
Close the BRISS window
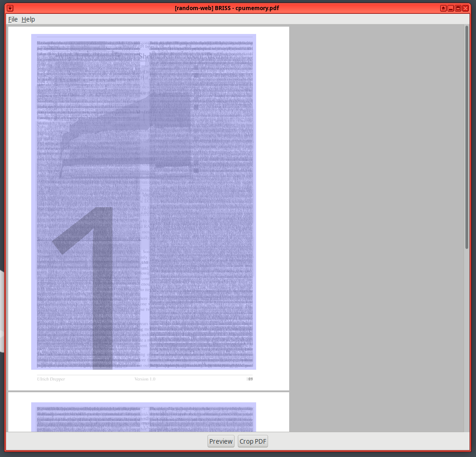click(465, 8)
